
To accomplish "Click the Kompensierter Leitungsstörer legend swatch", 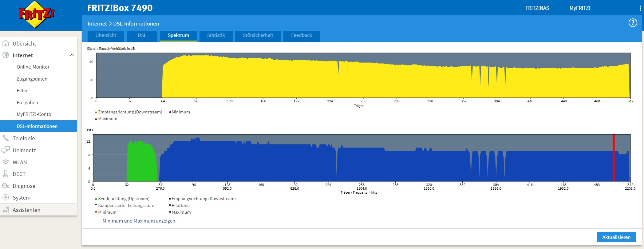I will tap(96, 205).
